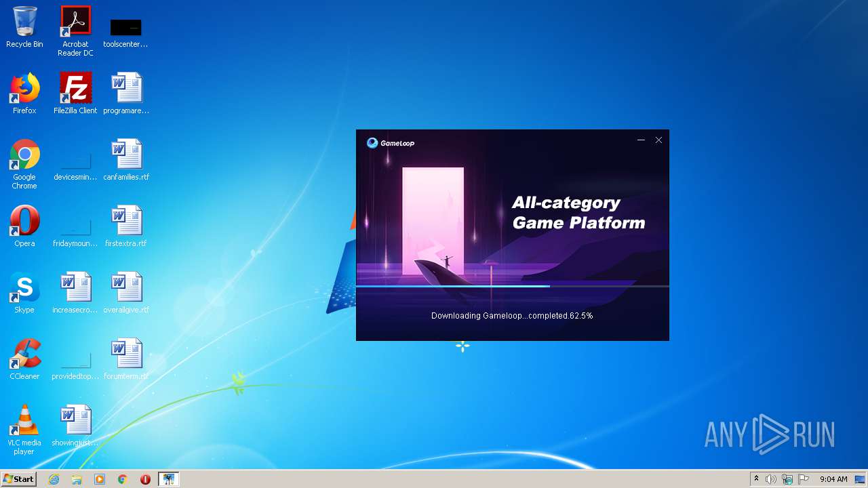The image size is (868, 488).
Task: Click All-category Game Platform headline
Action: pyautogui.click(x=578, y=213)
